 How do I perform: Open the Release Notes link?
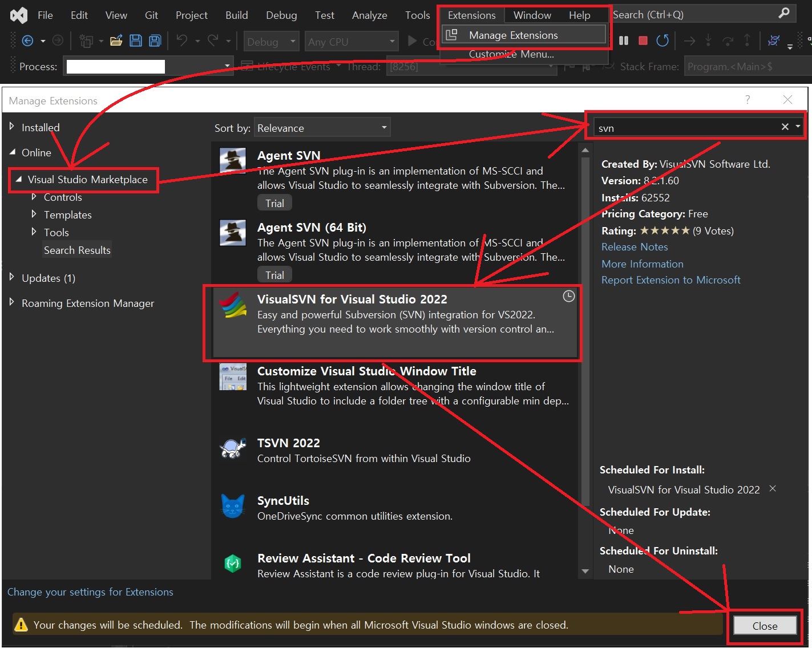pyautogui.click(x=635, y=246)
